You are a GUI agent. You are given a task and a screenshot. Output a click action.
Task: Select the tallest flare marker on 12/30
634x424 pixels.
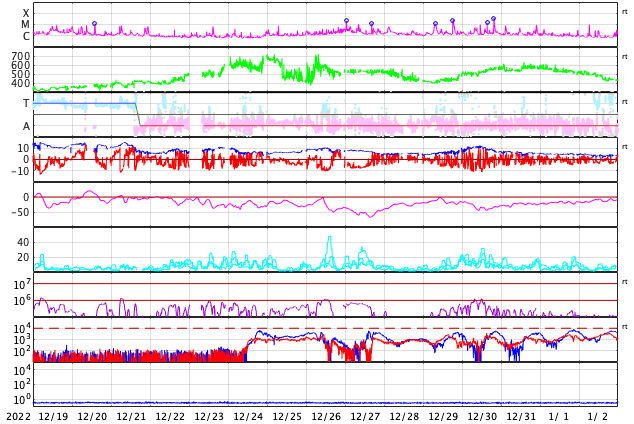[x=493, y=19]
